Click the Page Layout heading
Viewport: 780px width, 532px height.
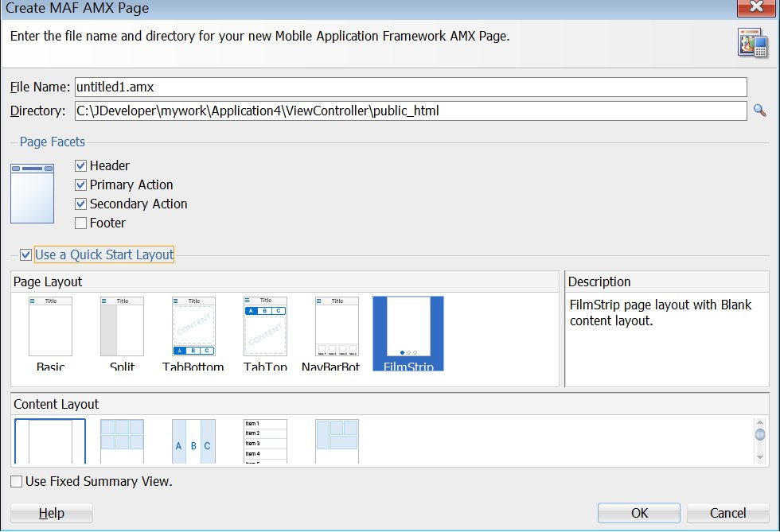coord(48,282)
